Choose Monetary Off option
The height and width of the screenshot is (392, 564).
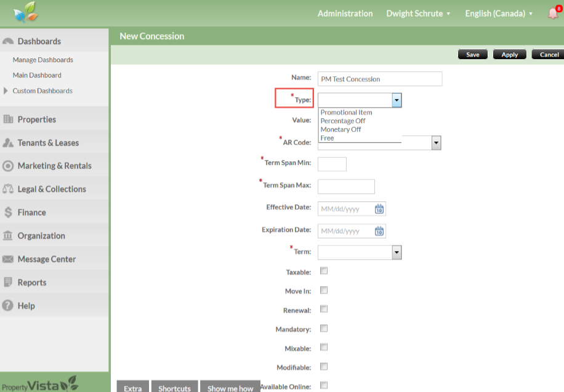tap(340, 130)
